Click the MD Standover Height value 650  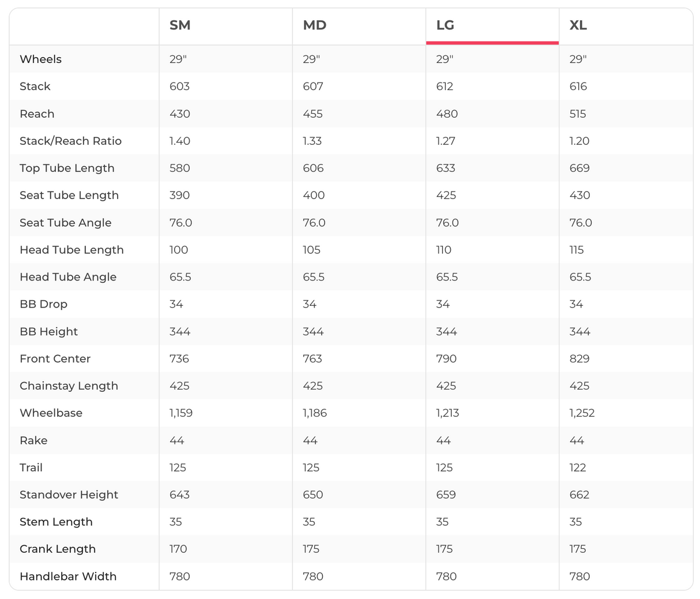(313, 495)
